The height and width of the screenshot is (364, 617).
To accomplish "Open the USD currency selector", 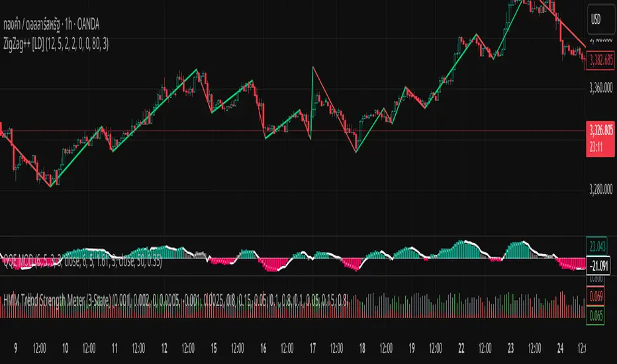I will [600, 19].
